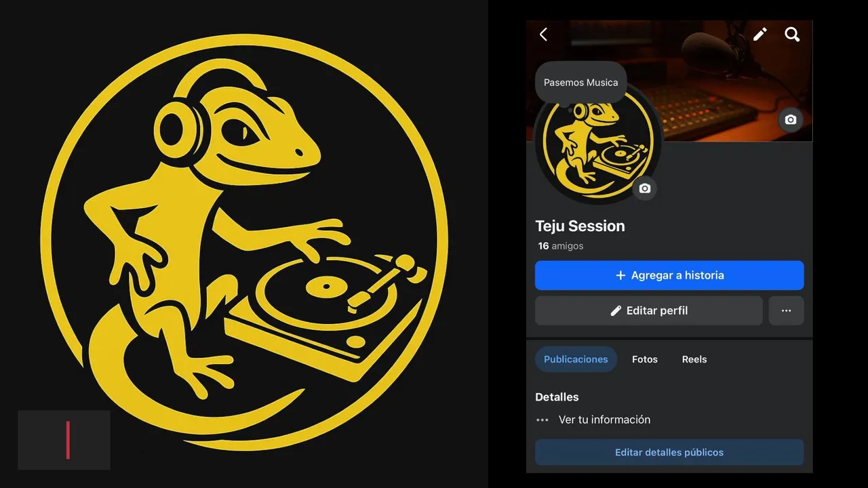Click Editar detalles públicos button
868x488 pixels.
[x=669, y=452]
